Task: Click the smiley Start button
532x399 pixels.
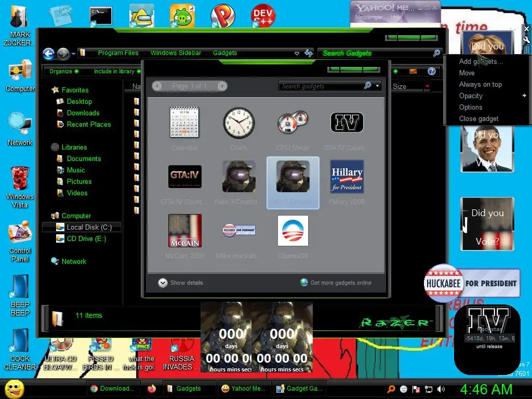Action: coord(14,389)
